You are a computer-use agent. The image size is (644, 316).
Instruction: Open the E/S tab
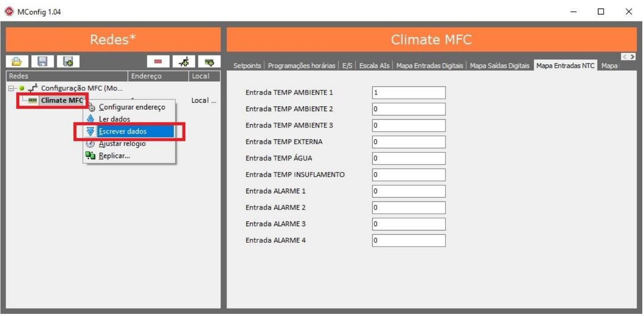coord(347,66)
